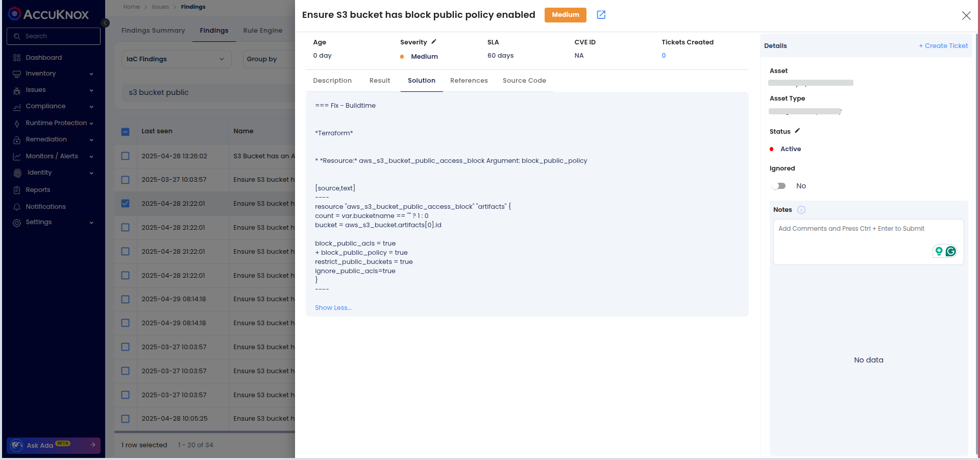Click the Identity fingerprint icon
Screen dimensions: 980x460
click(17, 173)
